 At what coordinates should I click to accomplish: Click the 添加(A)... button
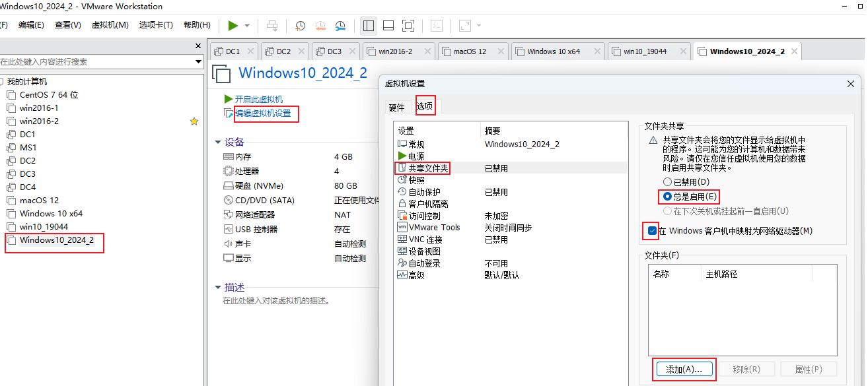tap(684, 370)
